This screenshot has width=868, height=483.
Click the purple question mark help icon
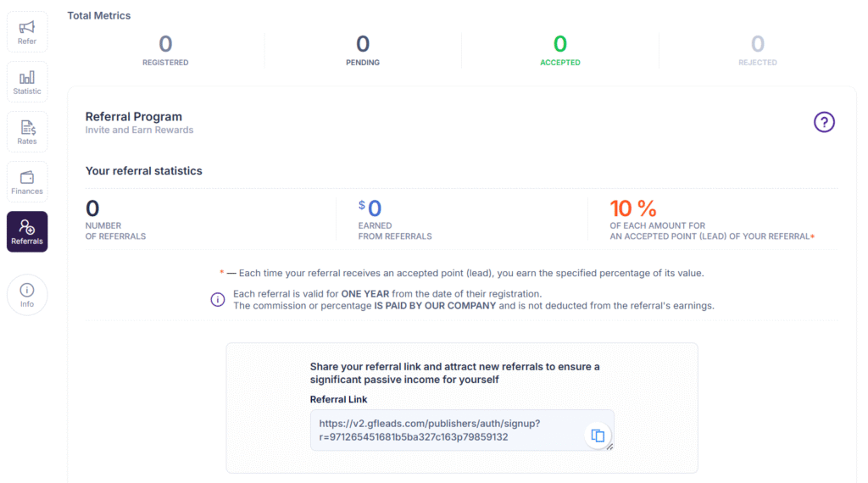tap(824, 122)
